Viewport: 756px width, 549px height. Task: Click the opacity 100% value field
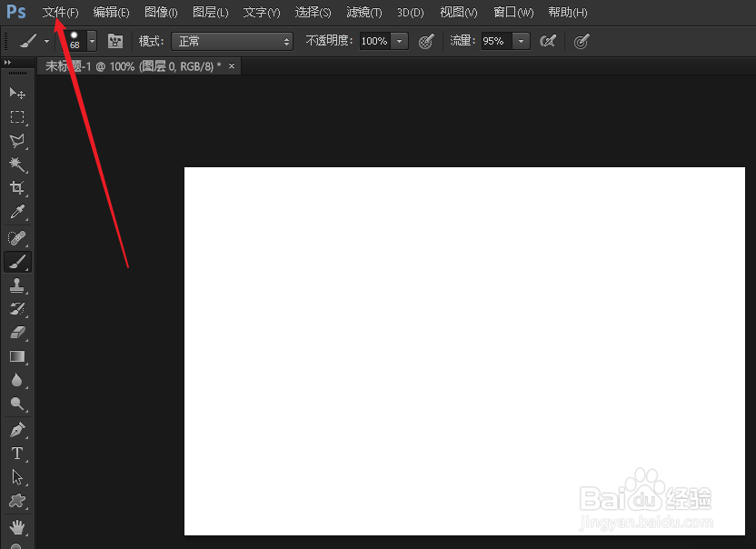375,42
